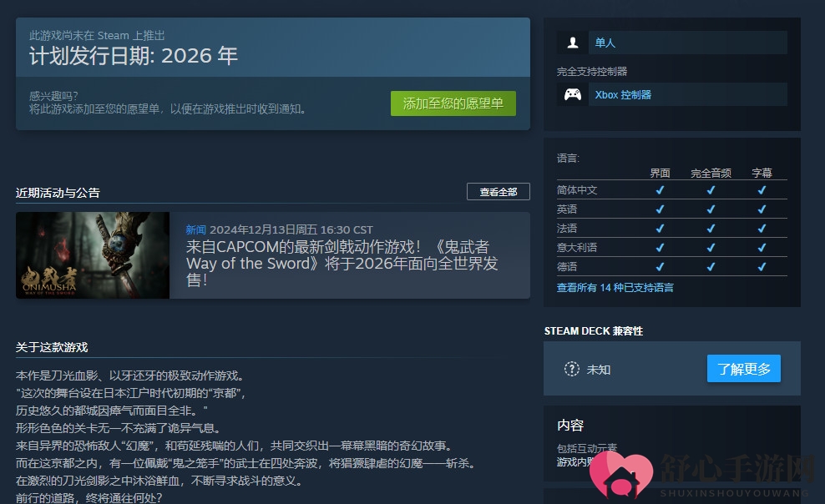Click the 界面 column header
Image resolution: width=825 pixels, height=504 pixels.
660,173
